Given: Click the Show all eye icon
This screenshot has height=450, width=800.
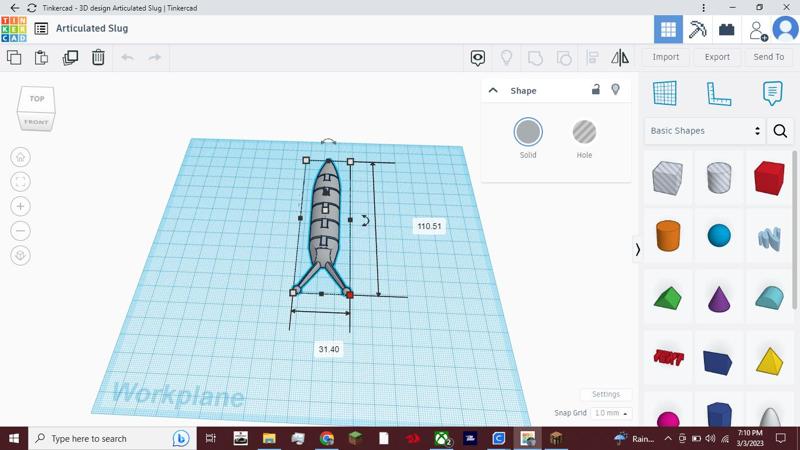Looking at the screenshot, I should coord(478,58).
